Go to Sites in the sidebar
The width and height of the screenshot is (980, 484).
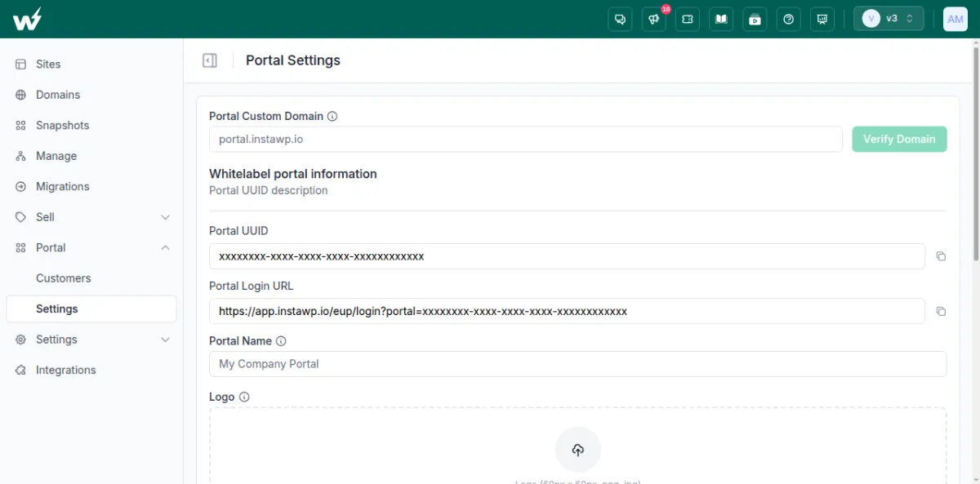tap(48, 64)
